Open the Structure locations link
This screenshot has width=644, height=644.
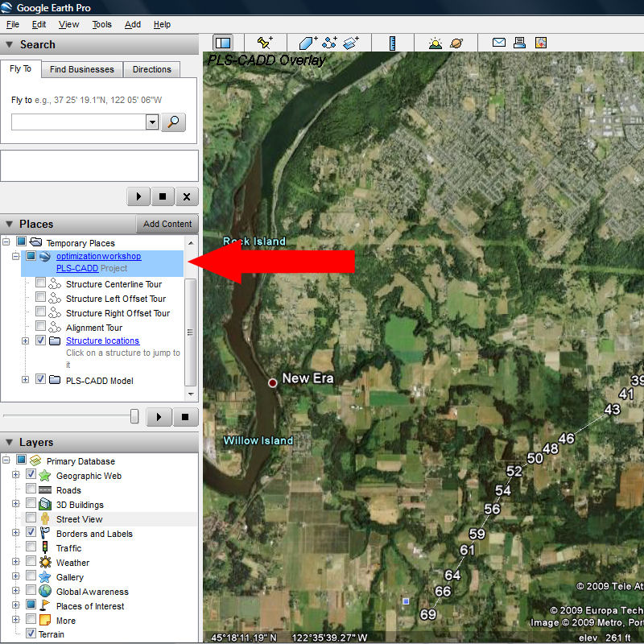[x=103, y=341]
